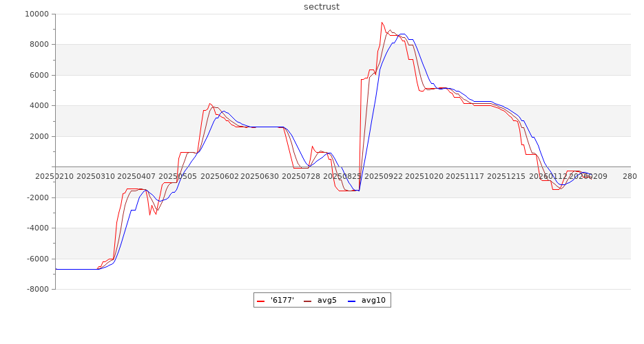This screenshot has height=344, width=644.
Task: Select the avg10 legend label
Action: point(373,300)
